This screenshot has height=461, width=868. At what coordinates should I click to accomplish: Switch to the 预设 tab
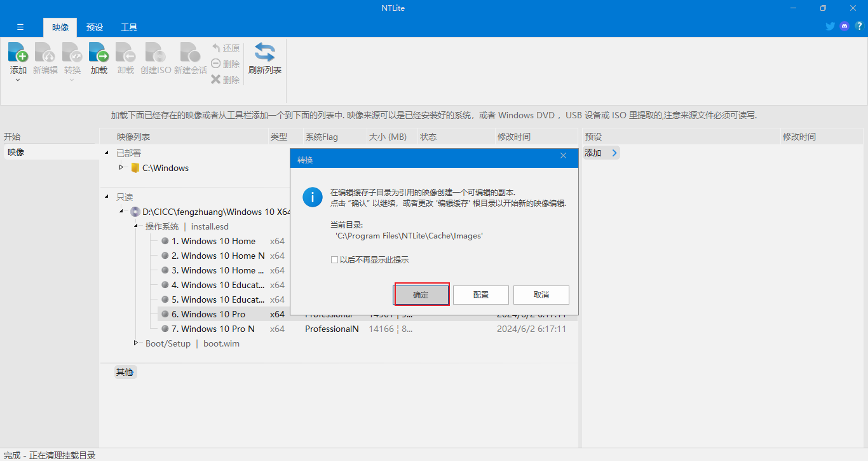pyautogui.click(x=95, y=27)
